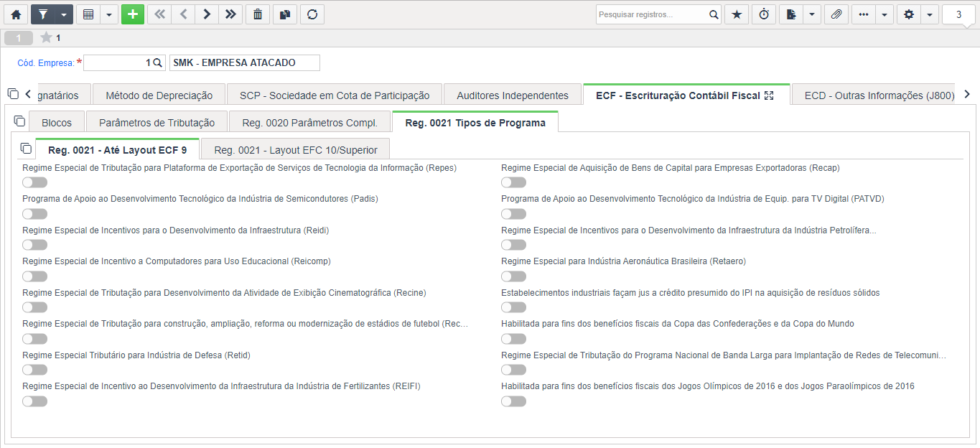Add a new record with green plus
The height and width of the screenshot is (448, 980).
[x=133, y=14]
